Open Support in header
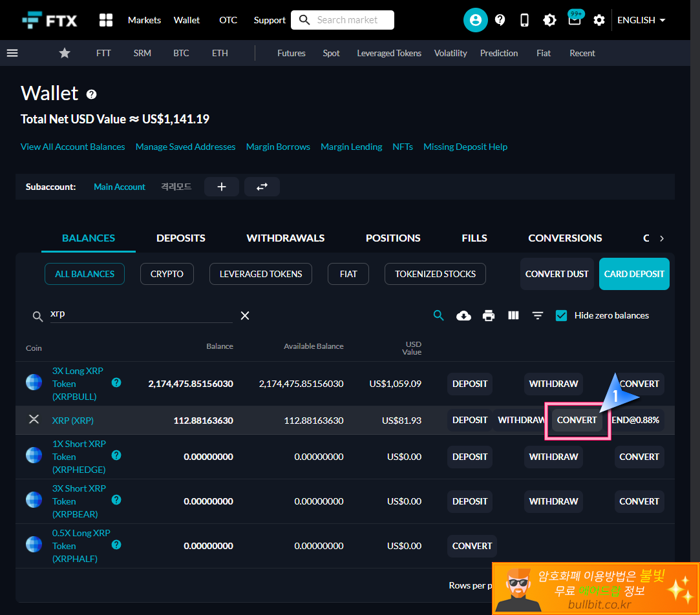This screenshot has width=700, height=615. (x=270, y=20)
